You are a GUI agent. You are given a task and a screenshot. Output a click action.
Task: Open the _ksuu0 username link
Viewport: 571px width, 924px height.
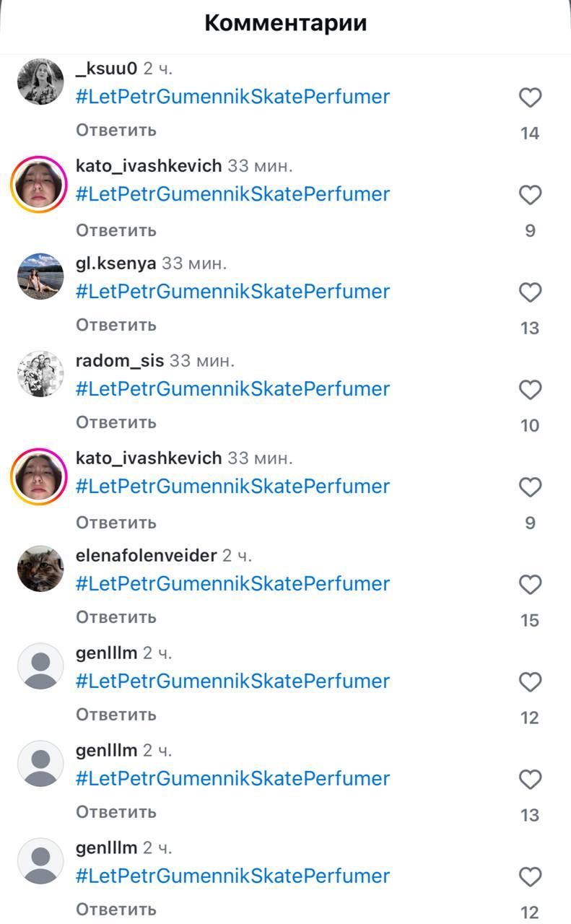106,69
